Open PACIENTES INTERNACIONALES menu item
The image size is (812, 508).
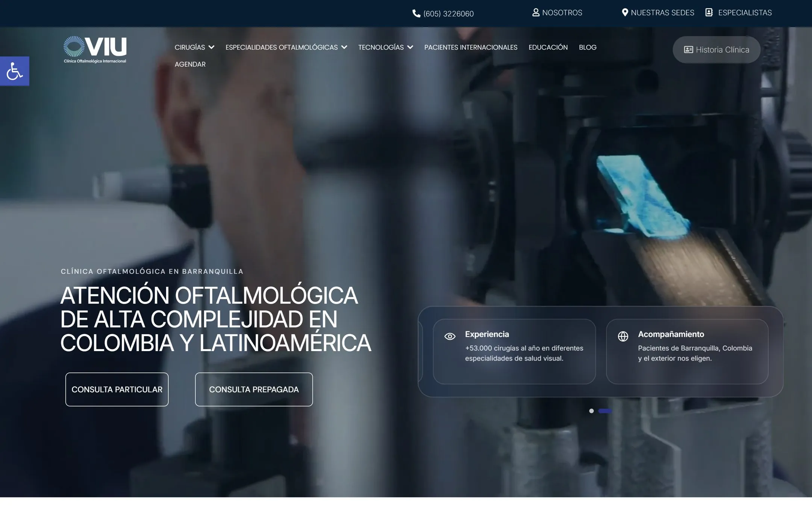coord(471,47)
